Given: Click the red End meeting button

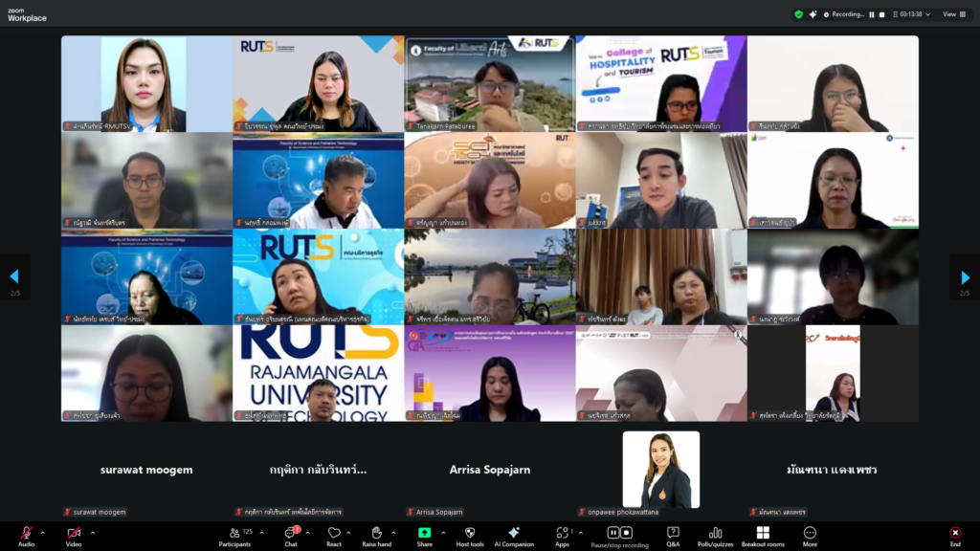Looking at the screenshot, I should [954, 533].
